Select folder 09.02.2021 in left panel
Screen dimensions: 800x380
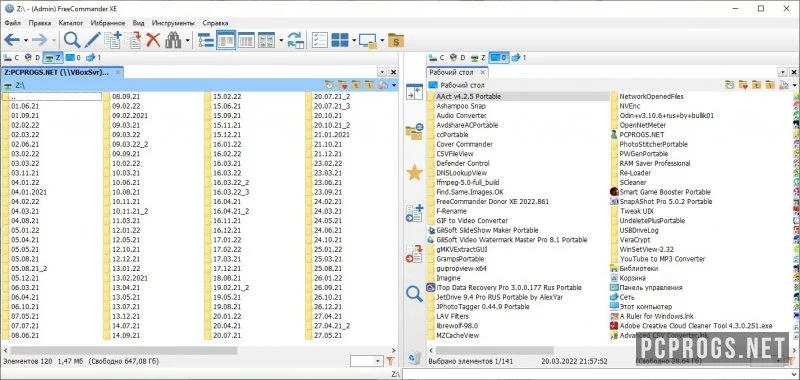point(126,116)
